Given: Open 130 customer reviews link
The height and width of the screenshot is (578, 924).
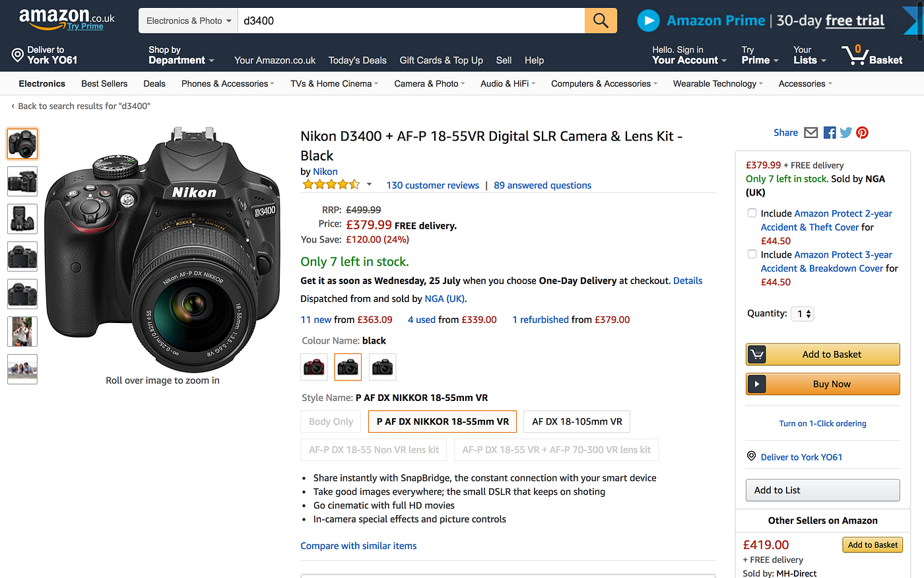Looking at the screenshot, I should pyautogui.click(x=433, y=186).
